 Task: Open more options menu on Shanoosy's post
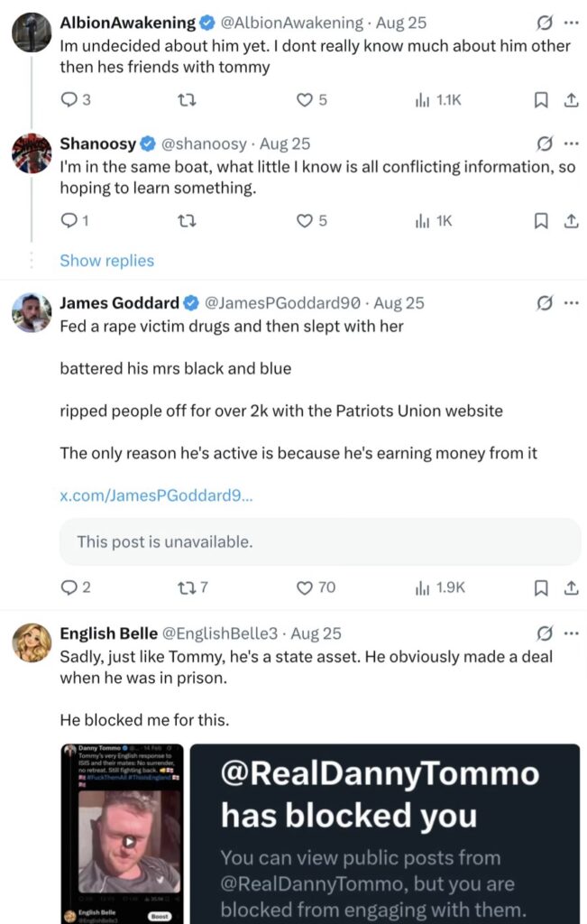(x=571, y=143)
